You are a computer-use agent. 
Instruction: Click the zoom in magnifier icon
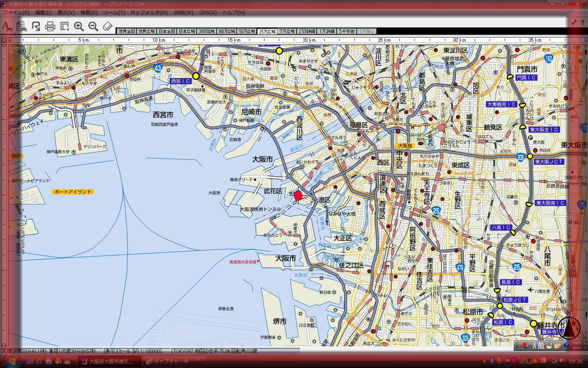point(79,27)
